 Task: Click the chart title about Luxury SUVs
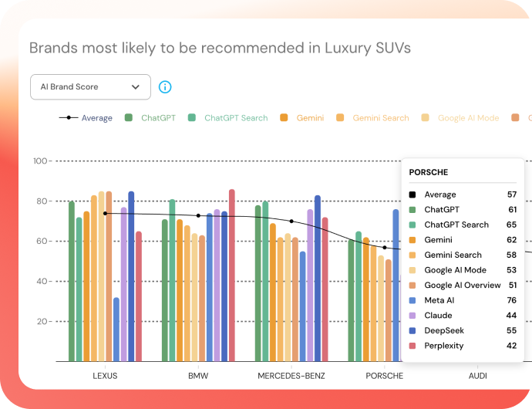click(x=220, y=49)
